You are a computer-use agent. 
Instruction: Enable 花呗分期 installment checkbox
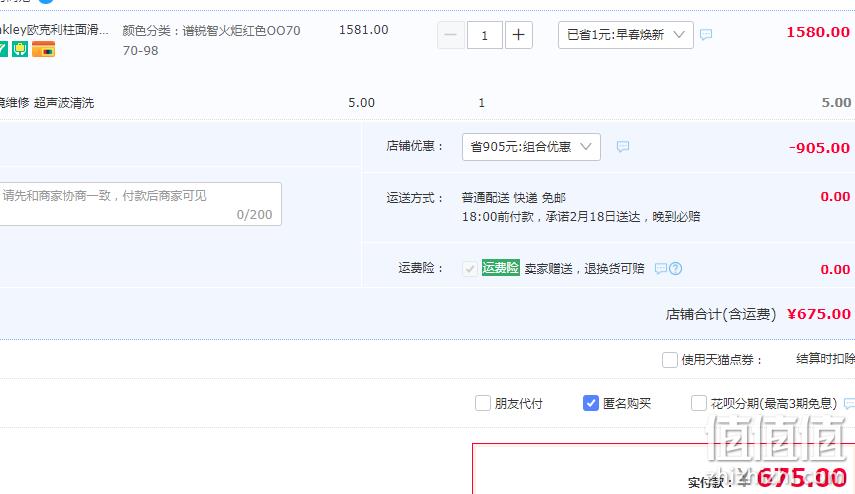[x=699, y=403]
